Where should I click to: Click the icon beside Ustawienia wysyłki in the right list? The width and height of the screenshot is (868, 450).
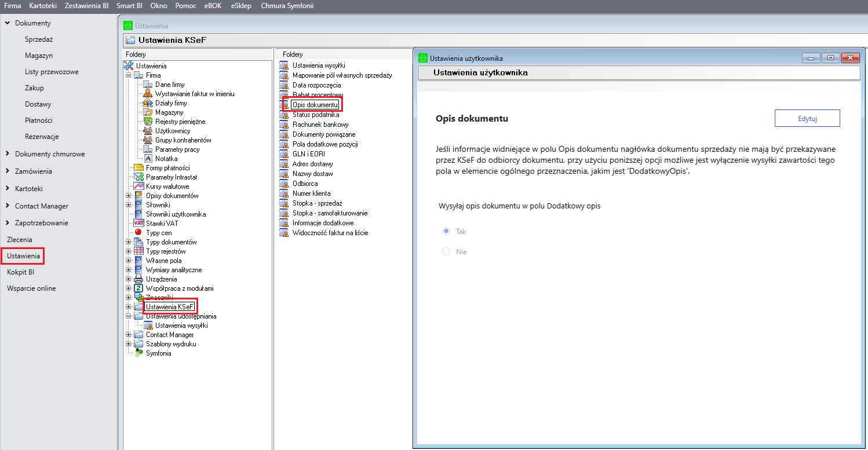coord(284,65)
